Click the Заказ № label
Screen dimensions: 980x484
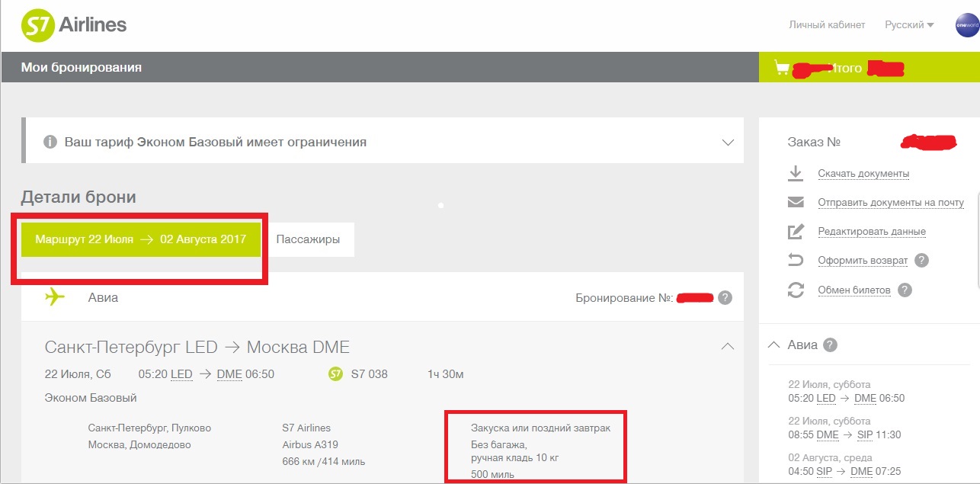coord(814,142)
